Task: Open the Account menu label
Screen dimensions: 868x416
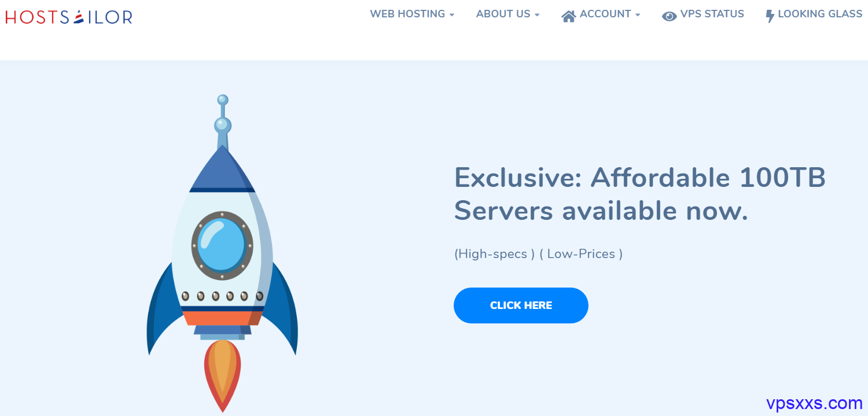Action: tap(605, 14)
